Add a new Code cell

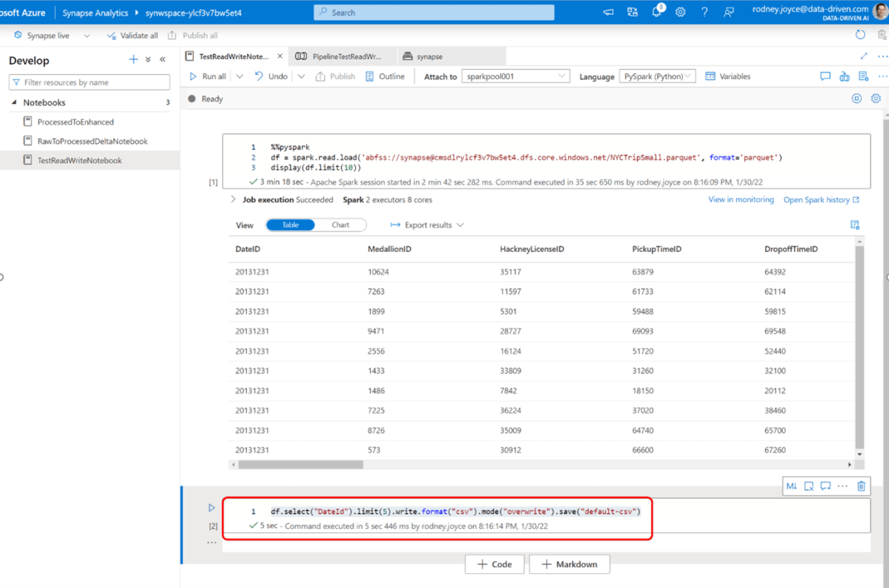pos(495,564)
